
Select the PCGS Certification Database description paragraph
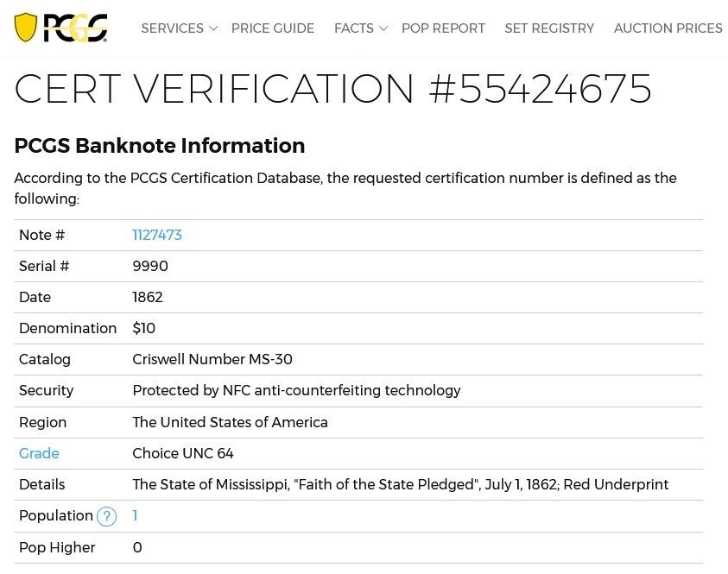pyautogui.click(x=345, y=188)
